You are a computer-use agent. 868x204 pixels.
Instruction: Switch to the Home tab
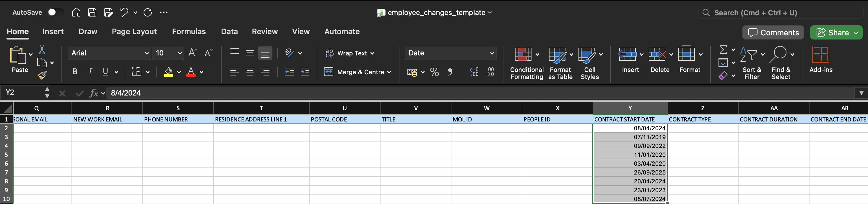pyautogui.click(x=17, y=32)
